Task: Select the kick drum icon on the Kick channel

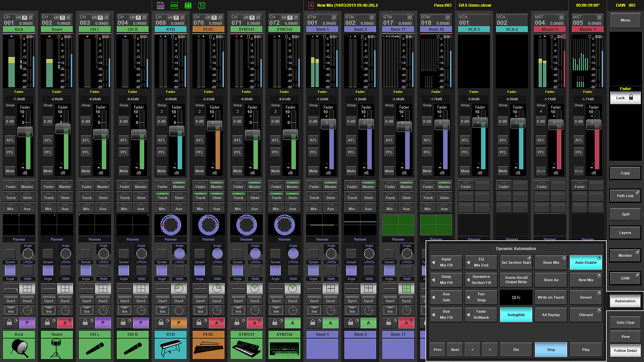Action: click(19, 349)
